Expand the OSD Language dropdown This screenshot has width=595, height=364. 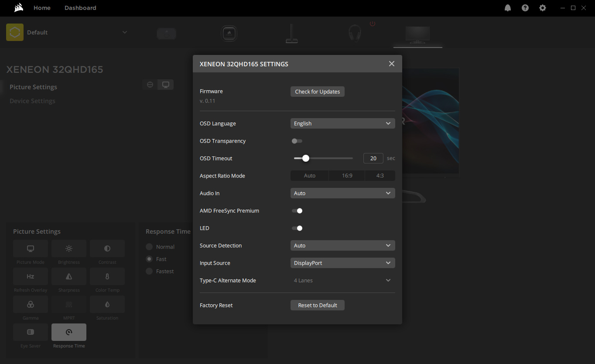(x=342, y=123)
